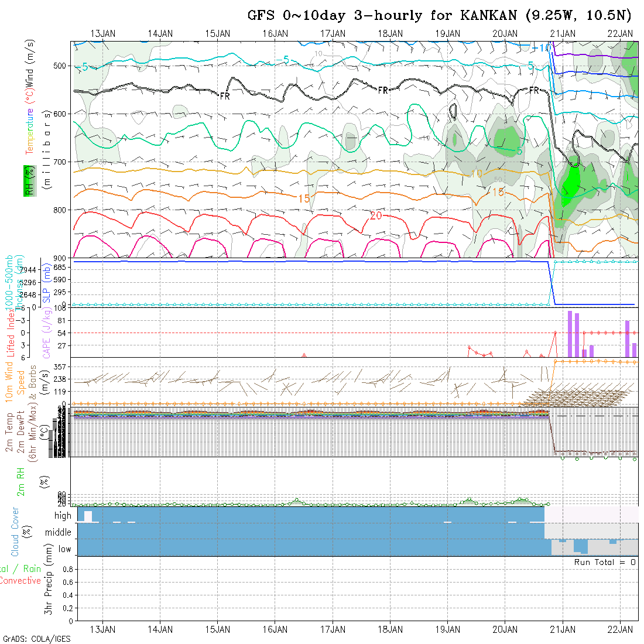
Task: Click the 22JAN label on the bottom axis
Action: click(620, 629)
